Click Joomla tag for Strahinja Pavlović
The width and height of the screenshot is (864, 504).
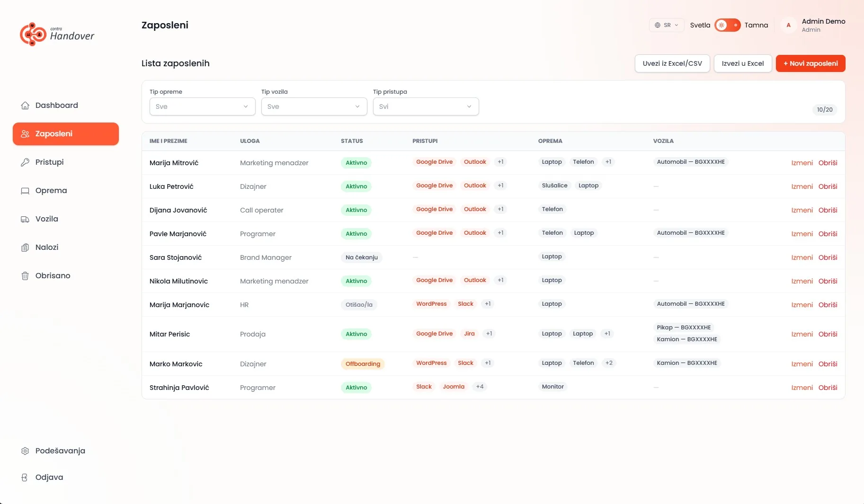[x=454, y=387]
